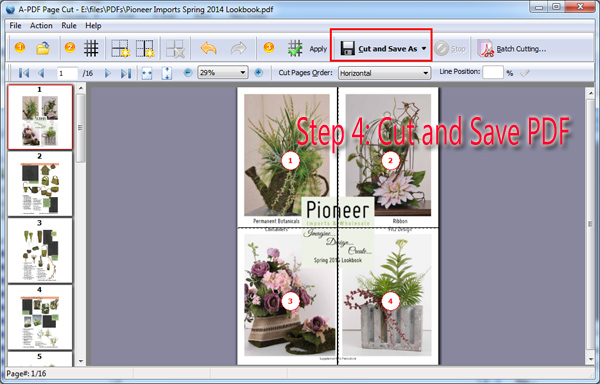The height and width of the screenshot is (384, 600).
Task: Click the thumbnail panel scrollbar handle
Action: [80, 128]
